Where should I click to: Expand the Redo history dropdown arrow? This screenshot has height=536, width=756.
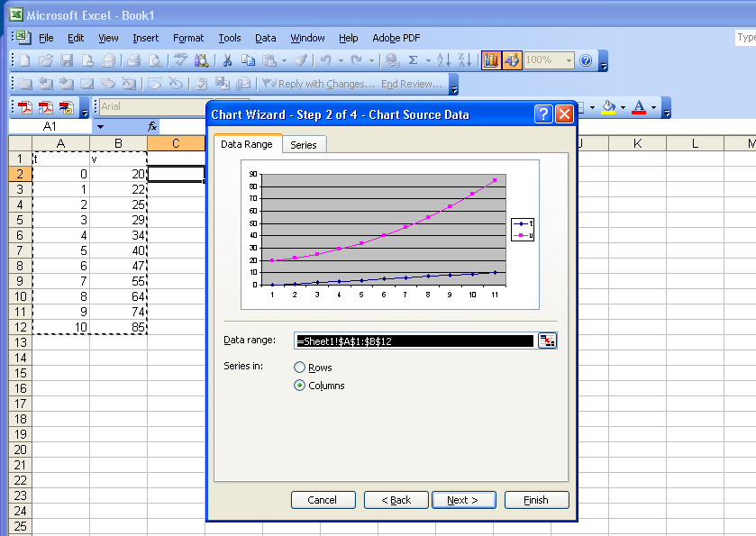(371, 60)
